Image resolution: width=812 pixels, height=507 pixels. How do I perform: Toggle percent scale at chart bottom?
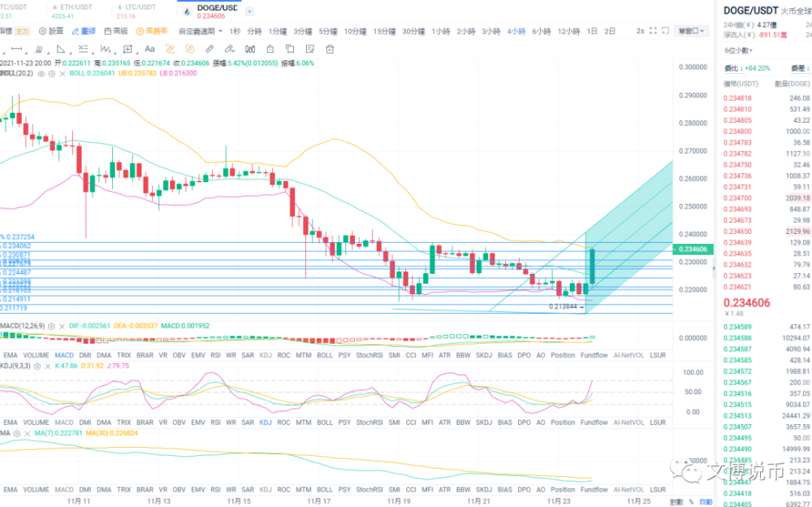coord(691,502)
